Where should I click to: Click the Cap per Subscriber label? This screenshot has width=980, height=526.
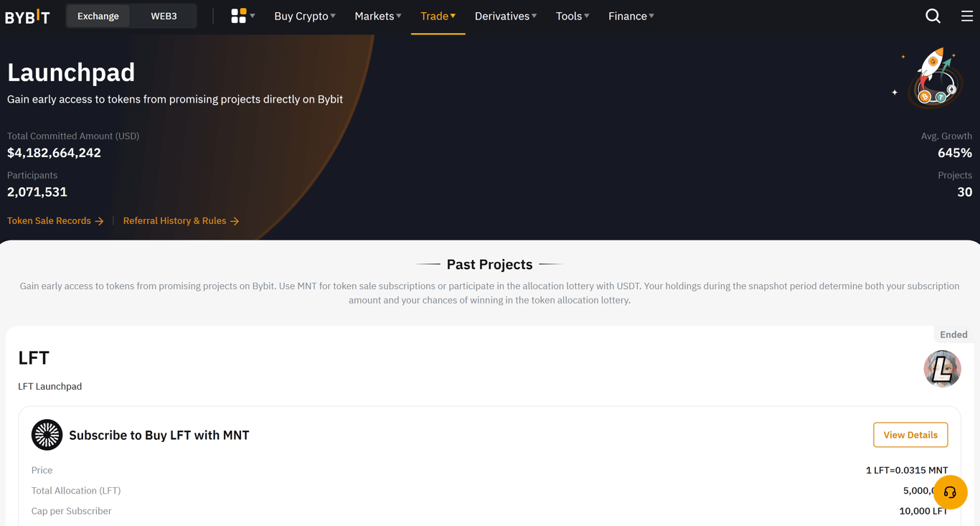[x=71, y=511]
